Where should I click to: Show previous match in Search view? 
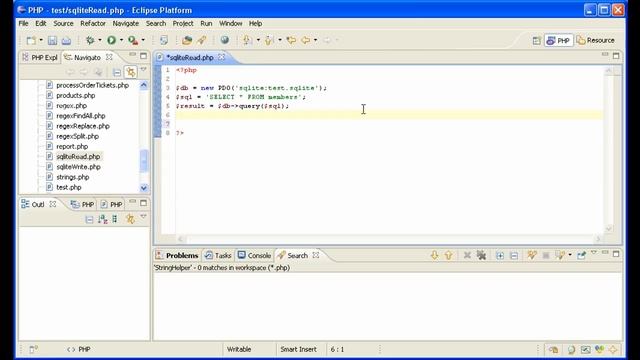(449, 256)
